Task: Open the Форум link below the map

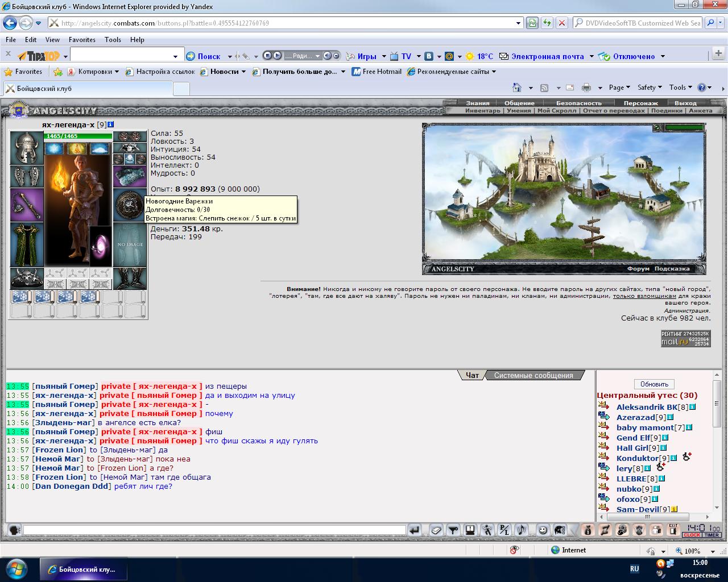Action: click(x=638, y=269)
